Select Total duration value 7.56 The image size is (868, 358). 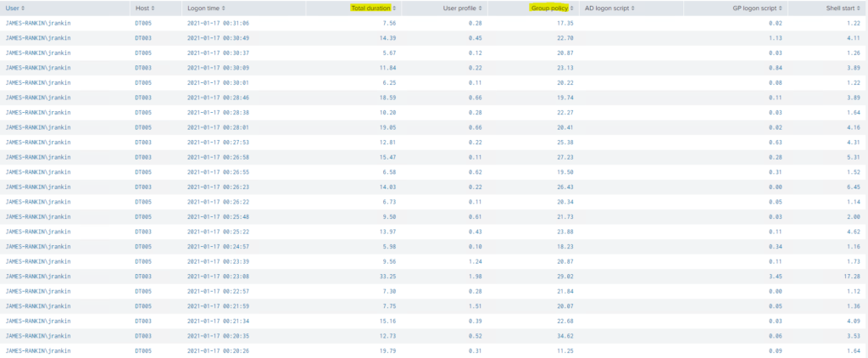[x=389, y=23]
